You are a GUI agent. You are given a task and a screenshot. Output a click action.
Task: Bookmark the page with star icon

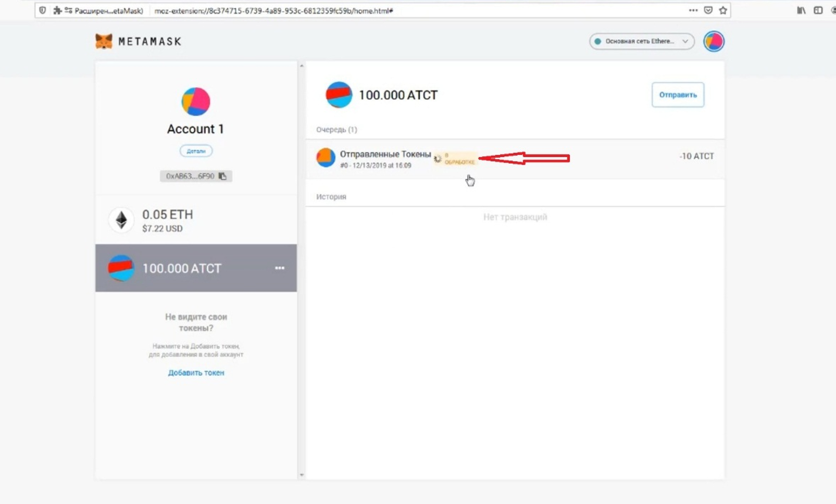(x=723, y=10)
